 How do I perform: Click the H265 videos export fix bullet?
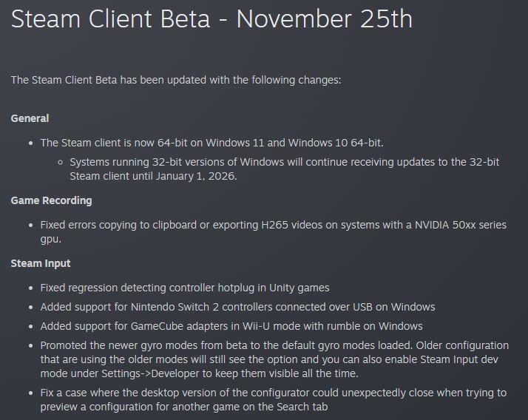point(273,231)
